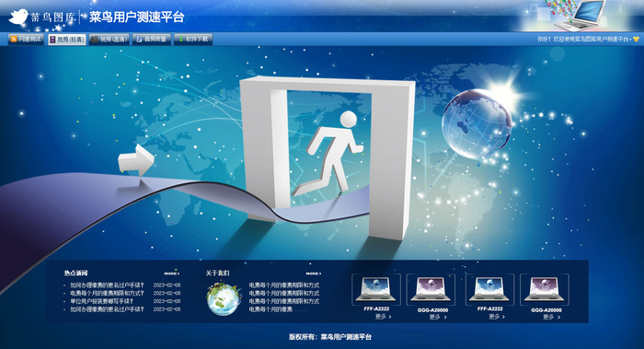Click the 版权所有:菜鸟用户测速平台 footer text
This screenshot has height=349, width=644.
pos(330,337)
